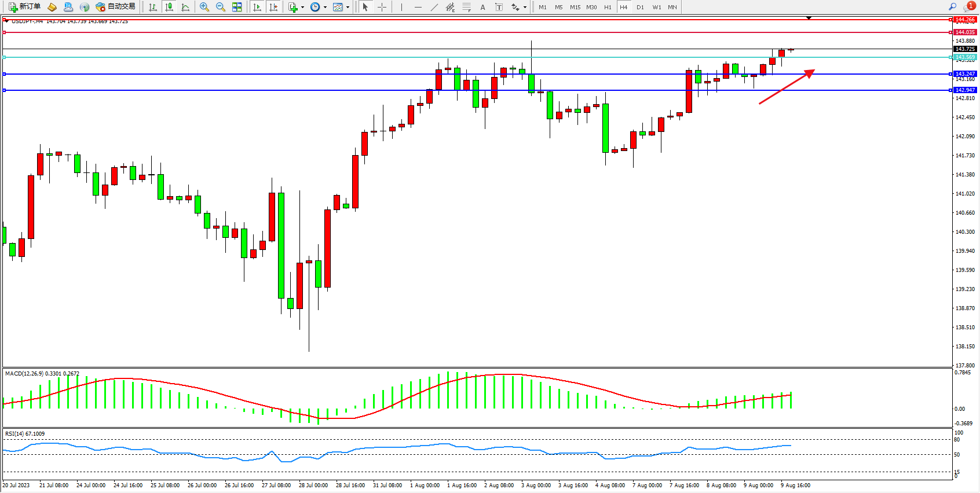The width and height of the screenshot is (980, 493).
Task: Tile chart windows with the grid icon
Action: tap(237, 7)
